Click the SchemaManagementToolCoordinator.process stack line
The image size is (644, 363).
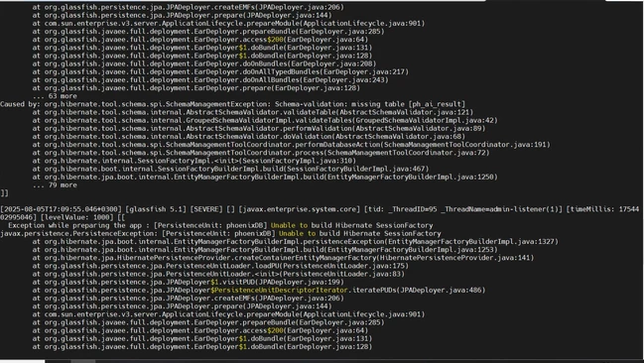tap(261, 153)
